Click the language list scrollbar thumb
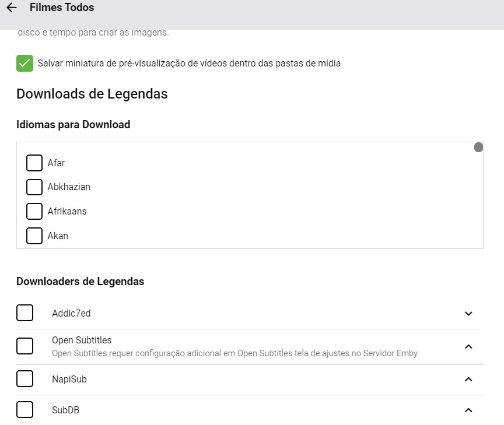This screenshot has width=504, height=425. coord(478,147)
